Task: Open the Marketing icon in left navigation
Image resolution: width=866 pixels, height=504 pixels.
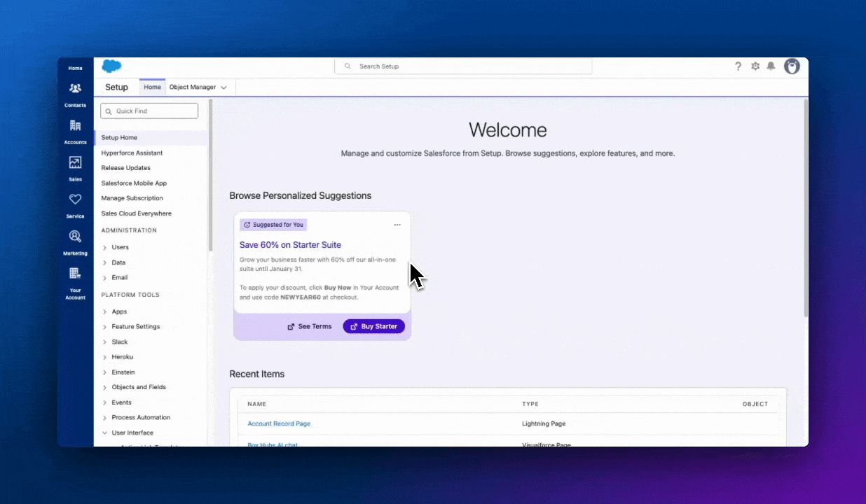Action: click(x=75, y=237)
